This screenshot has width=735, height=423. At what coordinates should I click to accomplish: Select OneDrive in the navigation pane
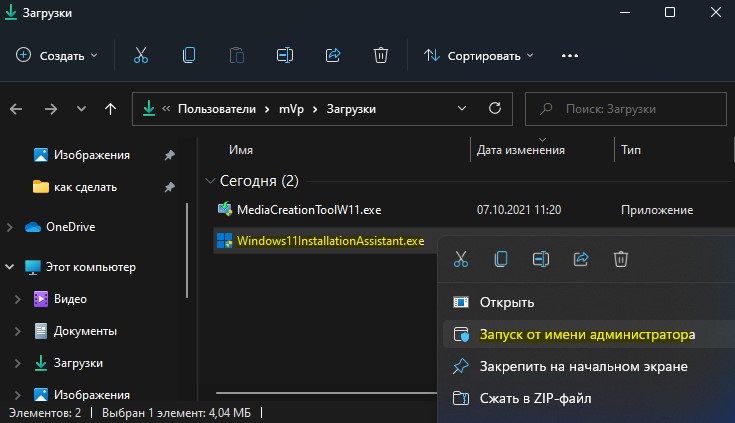tap(70, 227)
